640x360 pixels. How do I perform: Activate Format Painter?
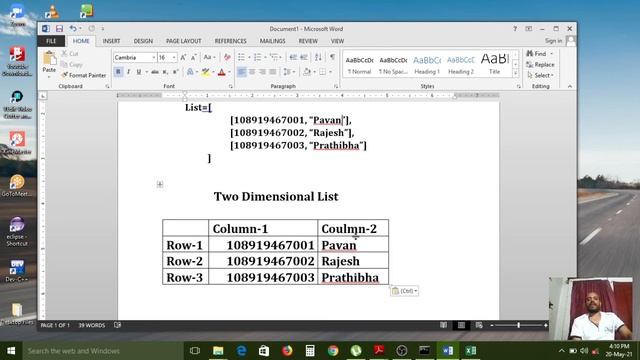pyautogui.click(x=83, y=75)
